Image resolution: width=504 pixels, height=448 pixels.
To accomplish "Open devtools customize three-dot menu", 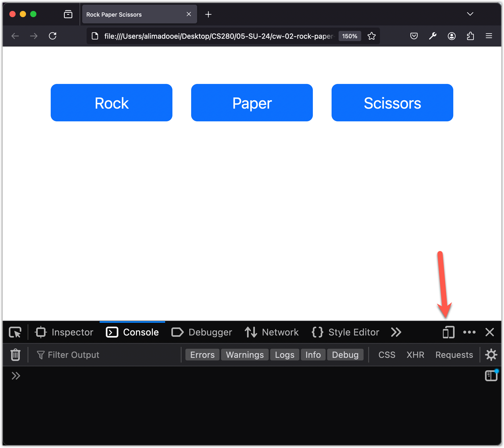I will point(469,332).
